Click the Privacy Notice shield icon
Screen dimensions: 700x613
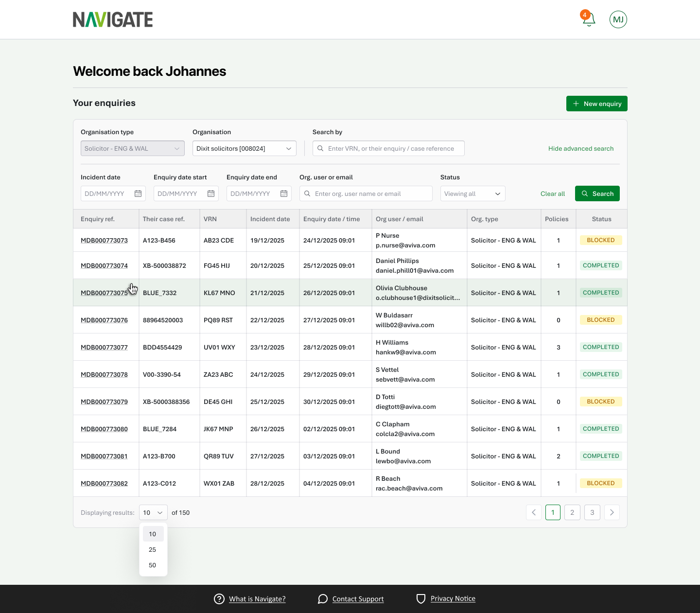[421, 599]
